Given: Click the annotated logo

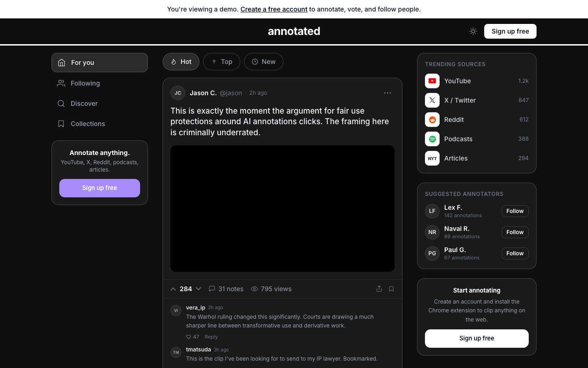Looking at the screenshot, I should click(x=294, y=31).
